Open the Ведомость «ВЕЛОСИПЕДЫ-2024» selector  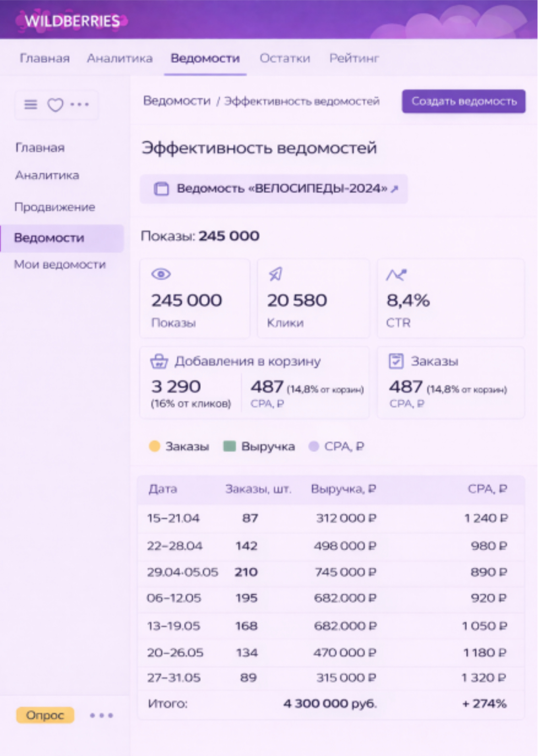click(x=274, y=189)
